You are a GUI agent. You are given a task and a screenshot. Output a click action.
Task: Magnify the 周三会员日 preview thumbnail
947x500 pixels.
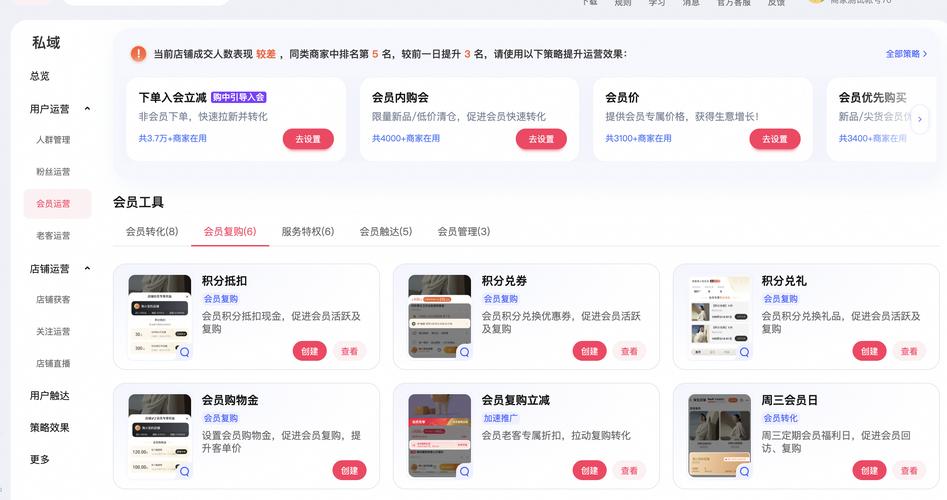tap(744, 471)
